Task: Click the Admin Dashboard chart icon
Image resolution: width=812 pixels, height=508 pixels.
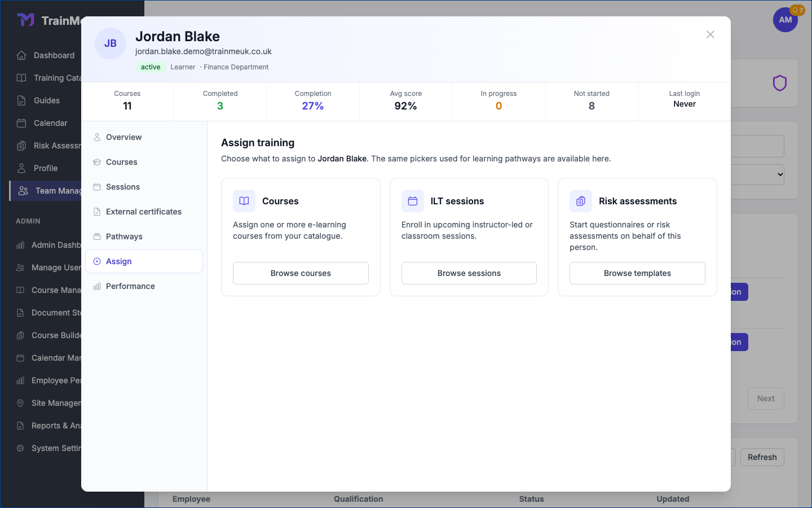Action: pos(20,245)
